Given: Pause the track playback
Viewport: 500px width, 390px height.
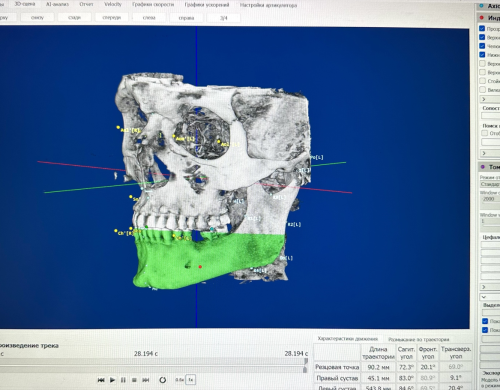Looking at the screenshot, I should pos(123,380).
